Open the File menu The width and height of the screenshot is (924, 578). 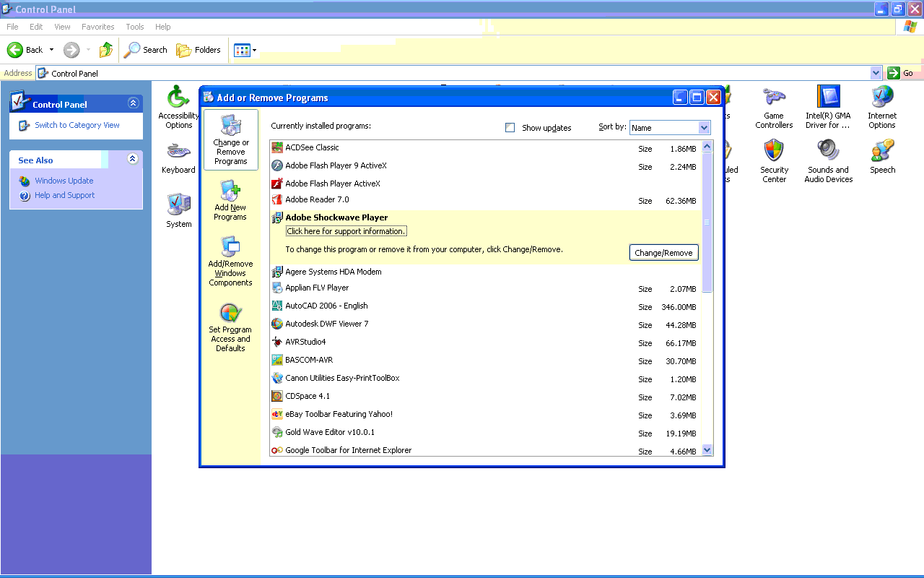tap(12, 27)
